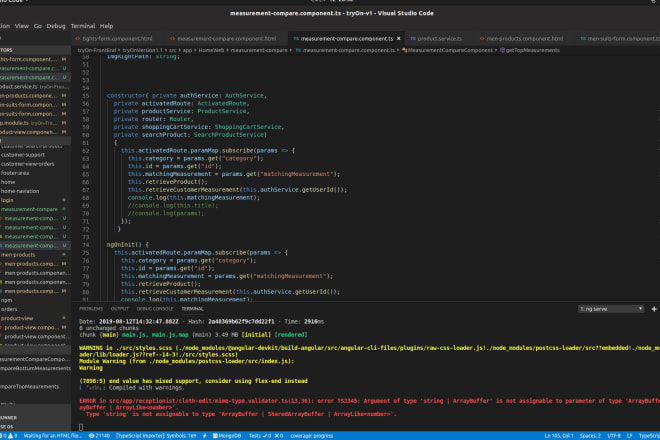Switch to men-products.component.html editor tab
Screen dimensions: 660x440
(x=524, y=38)
